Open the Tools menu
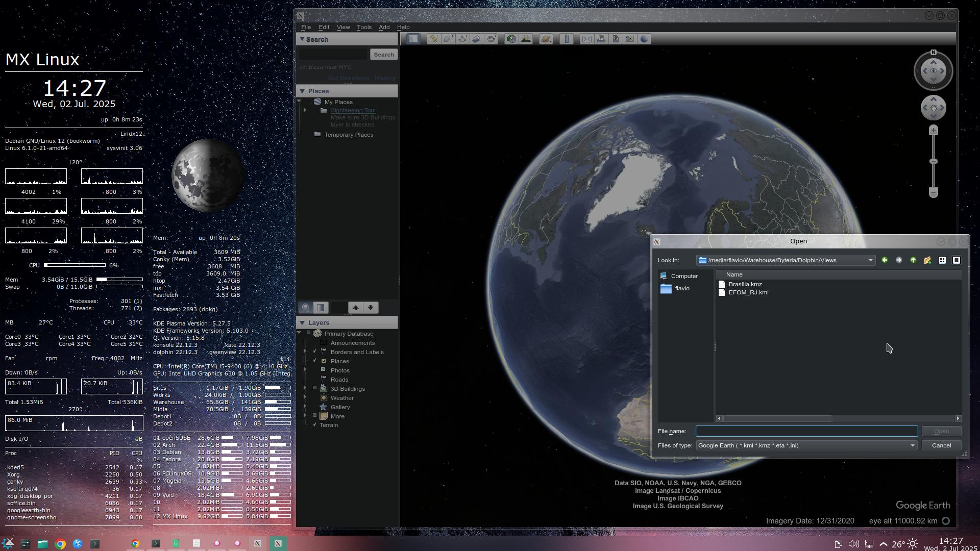The width and height of the screenshot is (980, 551). [x=364, y=27]
